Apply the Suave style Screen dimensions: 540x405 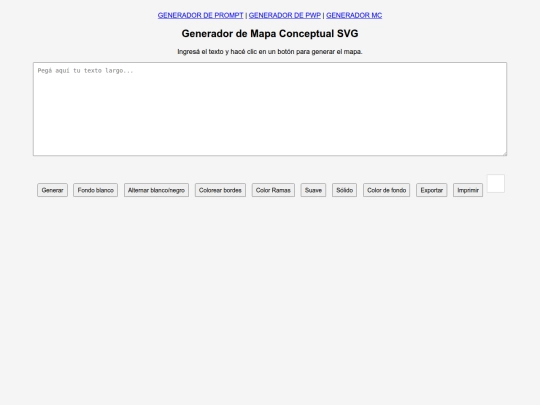313,190
